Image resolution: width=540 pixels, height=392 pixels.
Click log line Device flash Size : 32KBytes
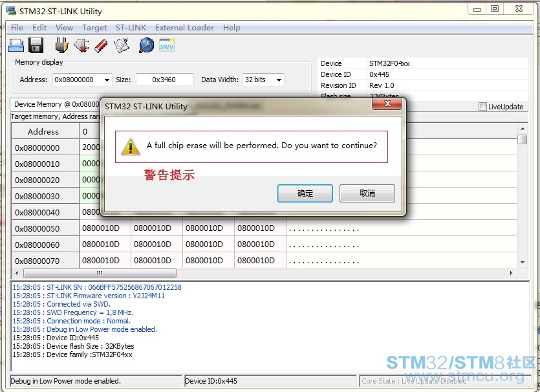pos(73,346)
